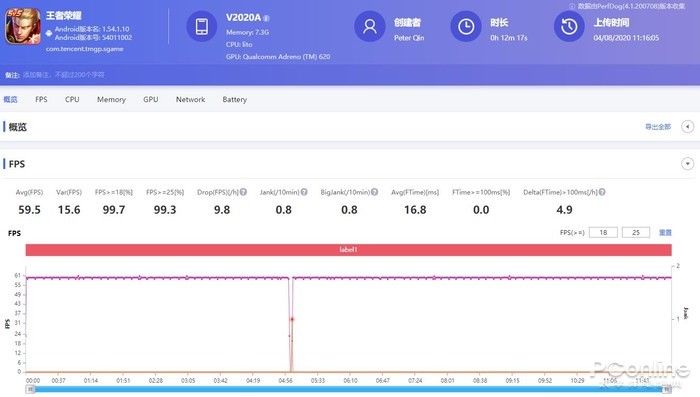Click 导出全部 export all link
This screenshot has height=397, width=700.
tap(658, 127)
